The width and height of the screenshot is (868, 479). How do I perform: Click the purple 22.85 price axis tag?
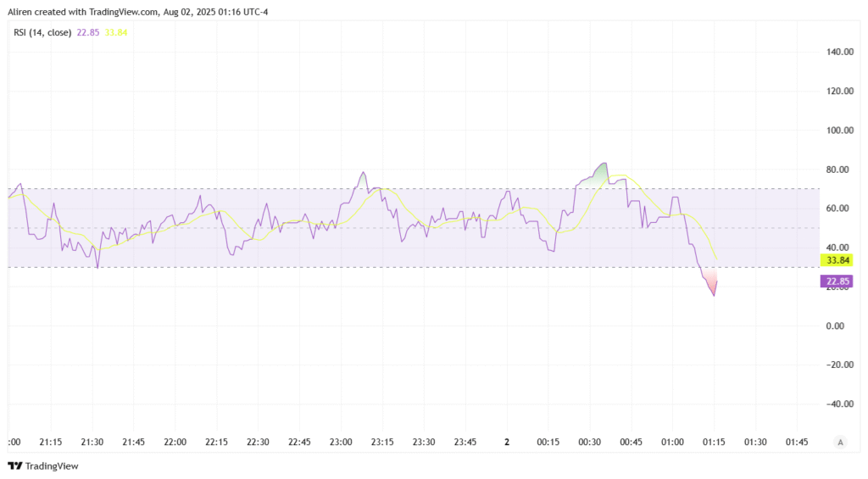[837, 281]
